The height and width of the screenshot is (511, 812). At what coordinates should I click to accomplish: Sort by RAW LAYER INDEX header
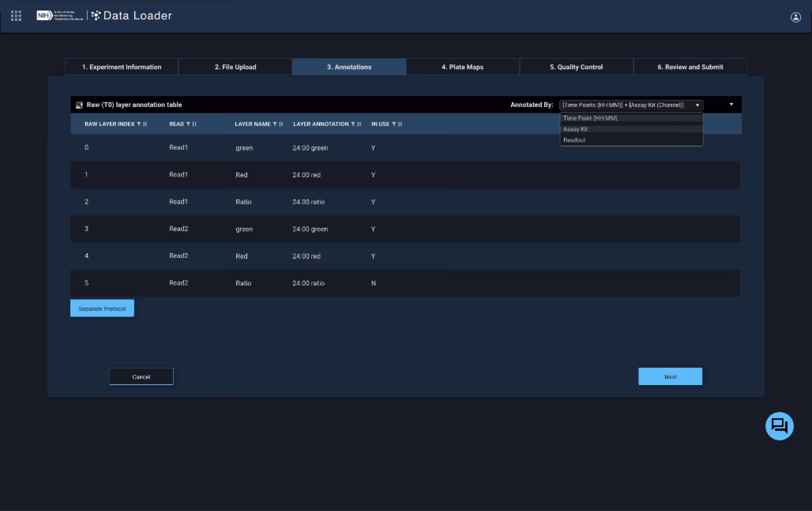109,124
